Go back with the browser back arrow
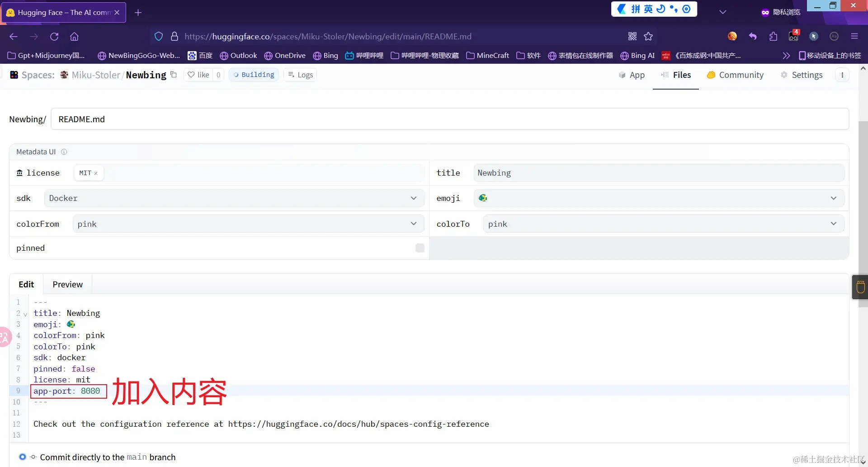The width and height of the screenshot is (868, 467). 14,37
